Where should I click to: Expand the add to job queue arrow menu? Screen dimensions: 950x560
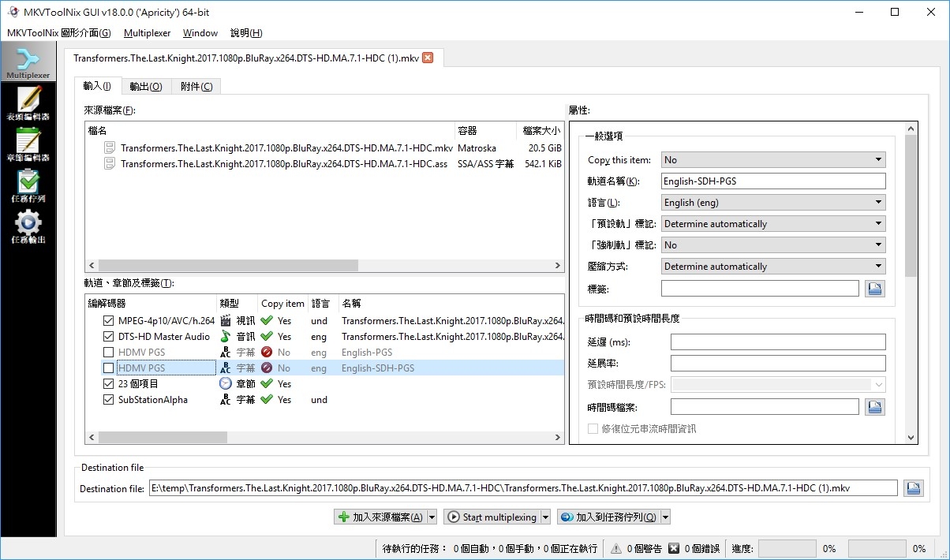[665, 517]
